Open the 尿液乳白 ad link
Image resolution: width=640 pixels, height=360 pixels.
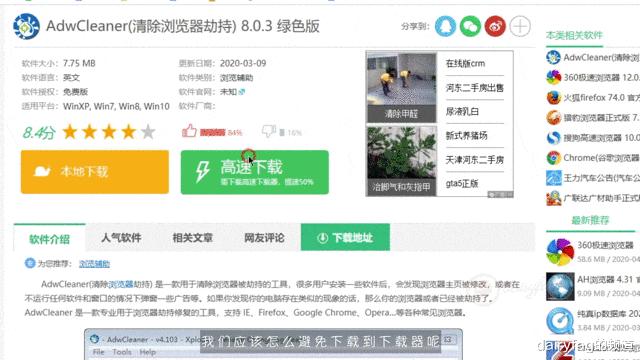point(462,111)
